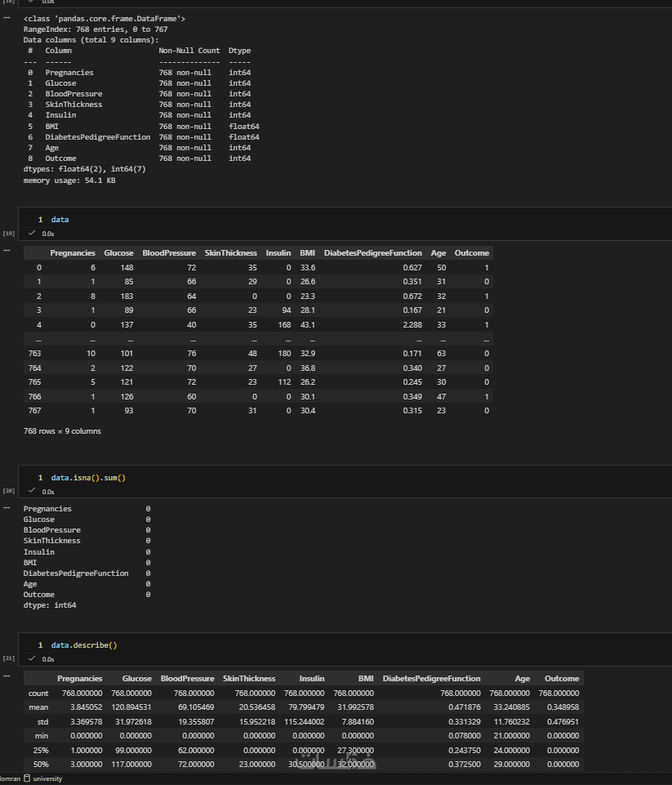Click Glucose column header in data preview table
This screenshot has height=785, width=672.
pyautogui.click(x=118, y=253)
